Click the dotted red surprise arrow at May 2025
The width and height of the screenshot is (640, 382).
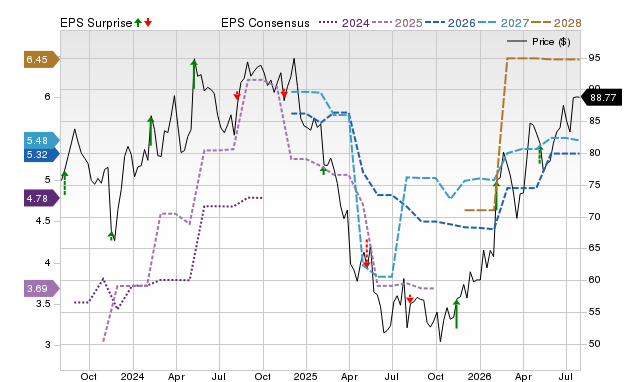pos(367,254)
